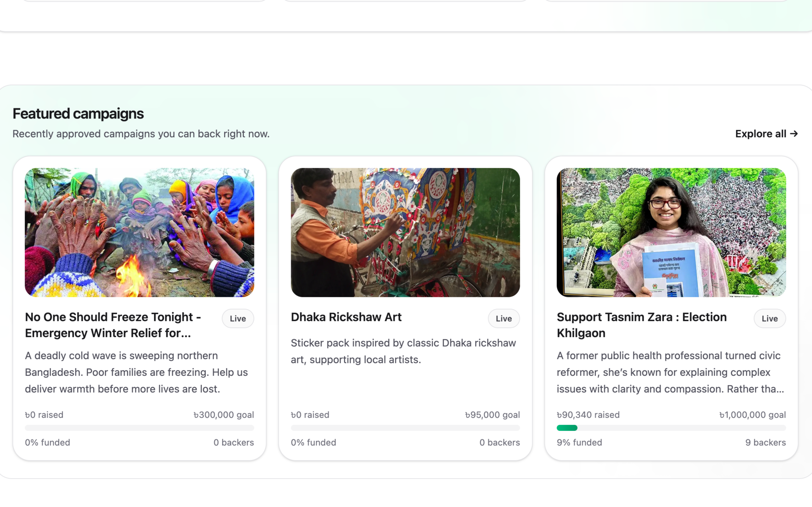Click the Explore all arrow link
The image size is (812, 507).
766,134
